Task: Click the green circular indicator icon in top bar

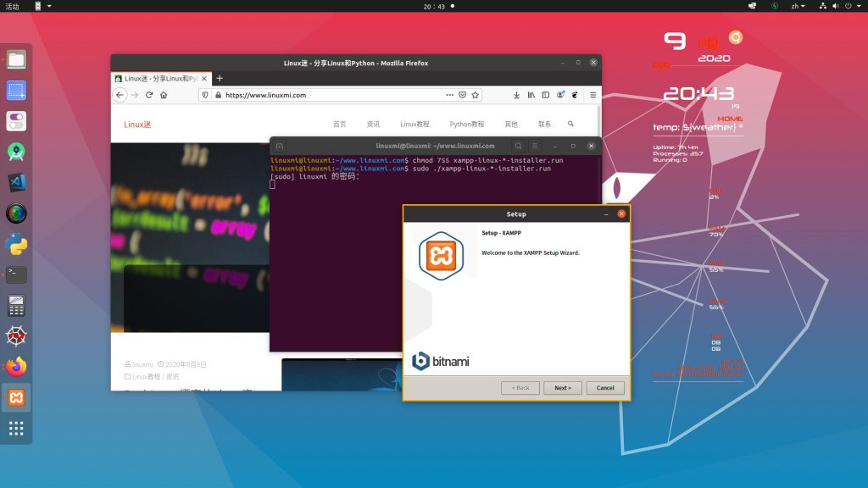Action: 775,6
